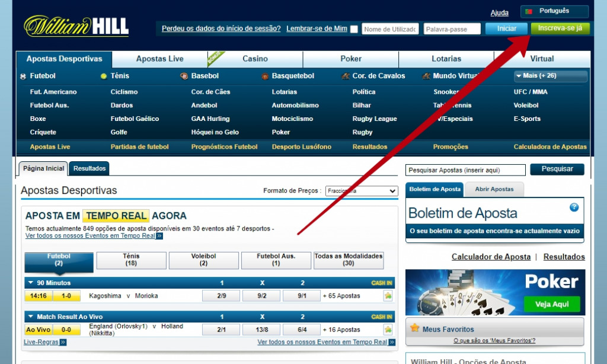607x364 pixels.
Task: Collapse the Match Result Ao Vivo section
Action: point(30,317)
